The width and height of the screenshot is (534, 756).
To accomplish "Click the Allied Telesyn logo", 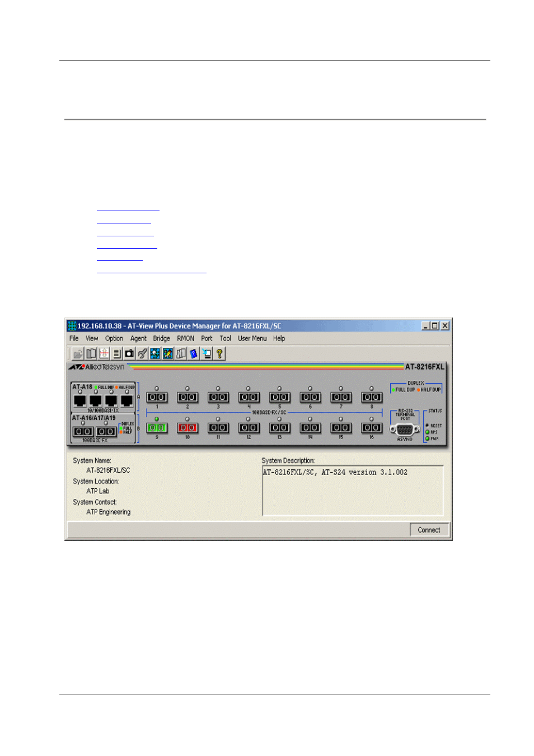I will [x=97, y=367].
